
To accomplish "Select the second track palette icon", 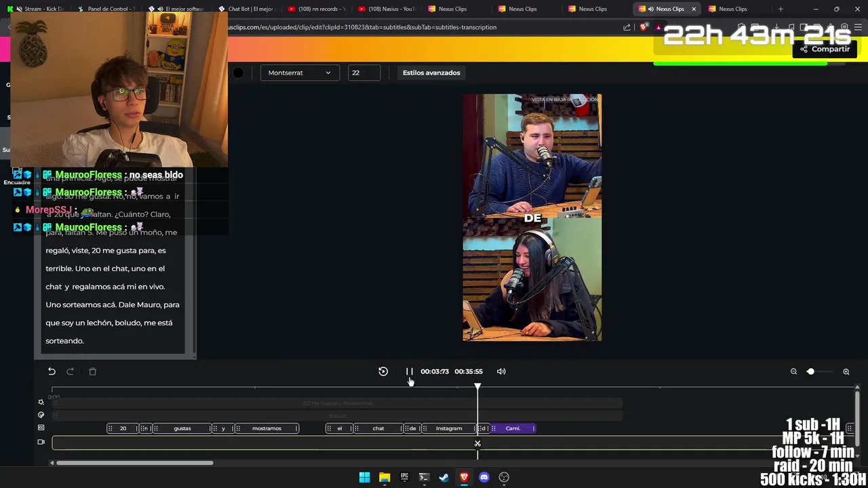I will [x=41, y=415].
